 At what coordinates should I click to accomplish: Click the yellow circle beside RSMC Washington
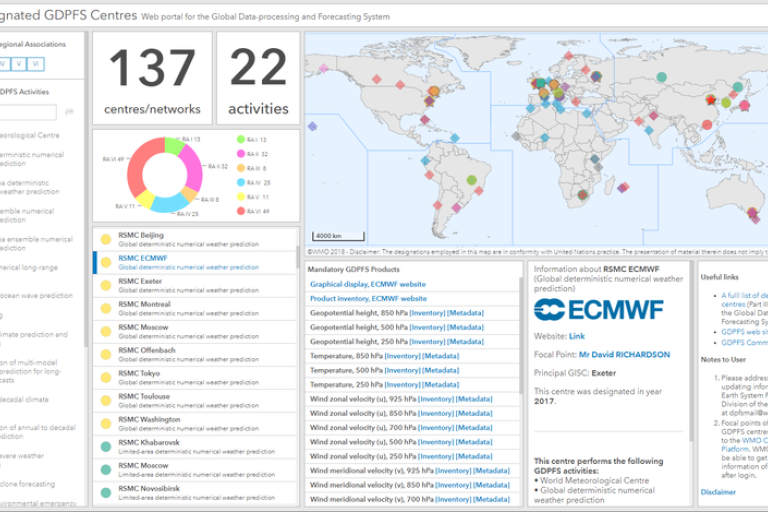click(x=106, y=424)
